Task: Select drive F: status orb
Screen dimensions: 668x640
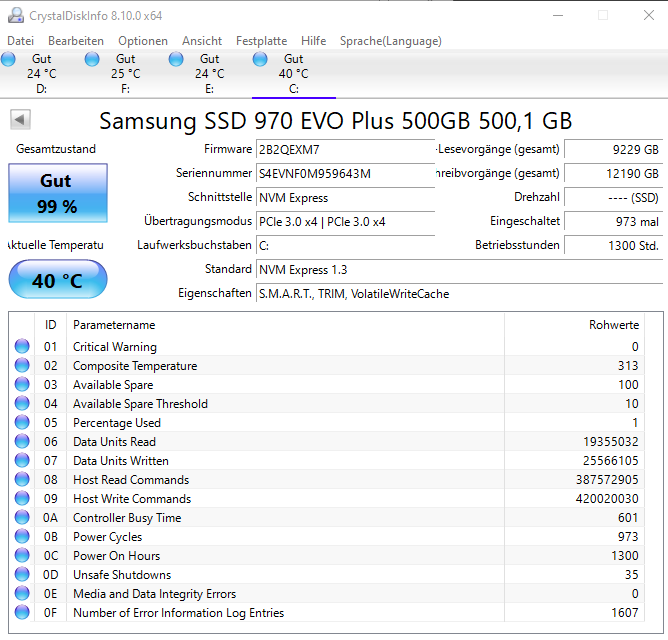Action: click(x=92, y=59)
